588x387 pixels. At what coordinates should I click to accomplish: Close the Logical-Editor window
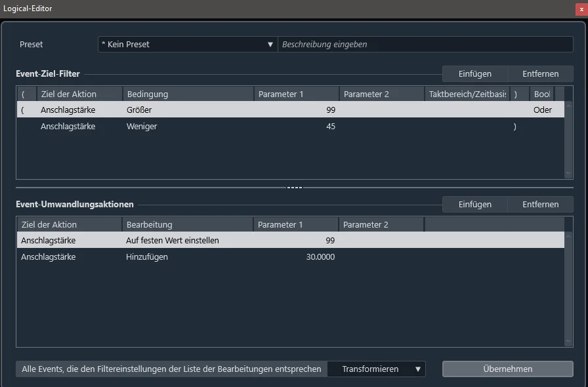[x=581, y=9]
